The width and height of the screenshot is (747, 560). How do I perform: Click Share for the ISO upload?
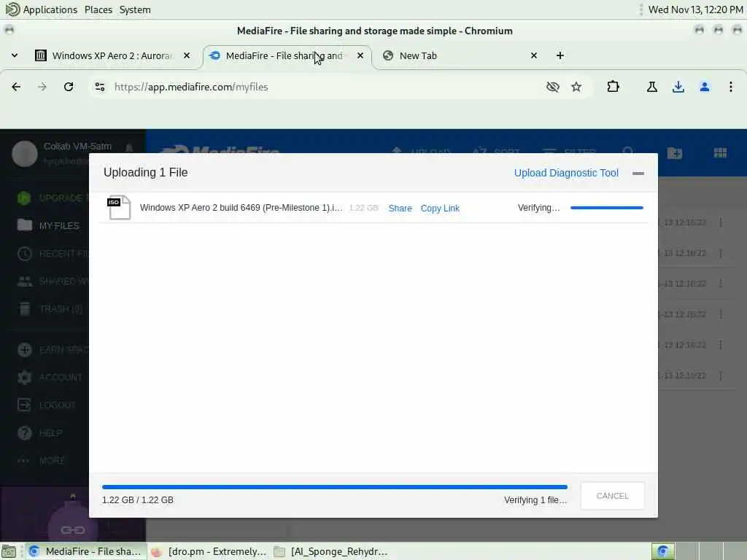coord(400,208)
